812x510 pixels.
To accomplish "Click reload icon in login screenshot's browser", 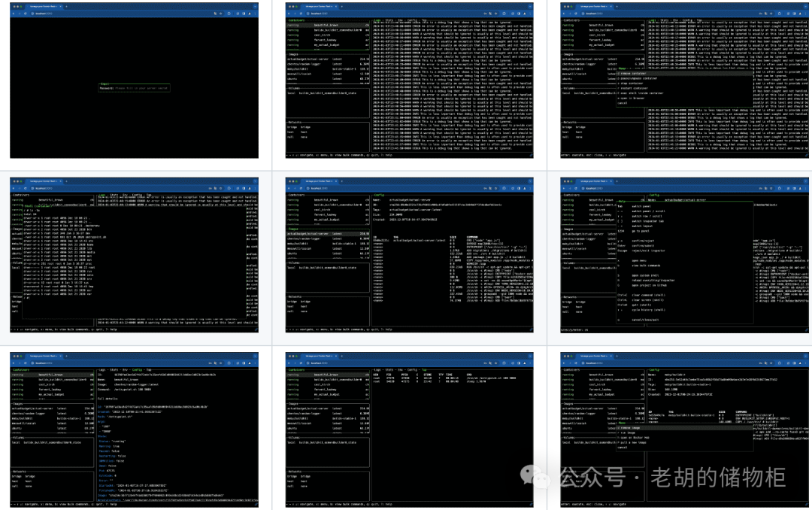I will [25, 14].
